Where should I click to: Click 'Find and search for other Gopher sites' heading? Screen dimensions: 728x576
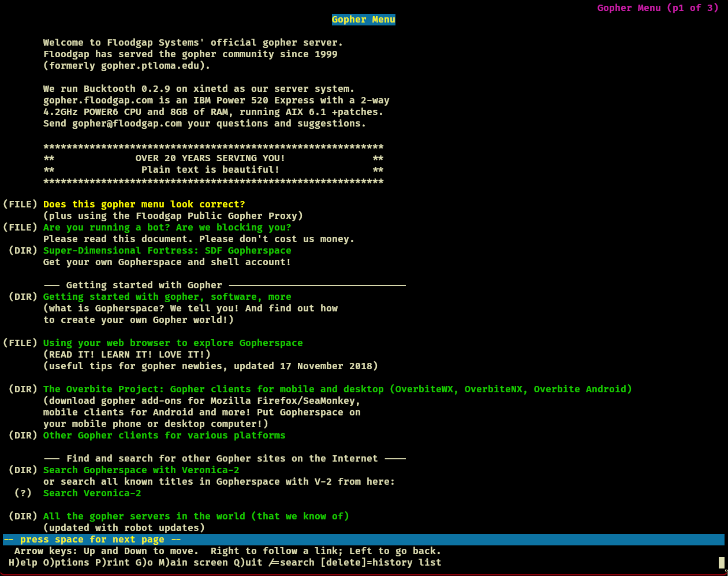tap(222, 459)
